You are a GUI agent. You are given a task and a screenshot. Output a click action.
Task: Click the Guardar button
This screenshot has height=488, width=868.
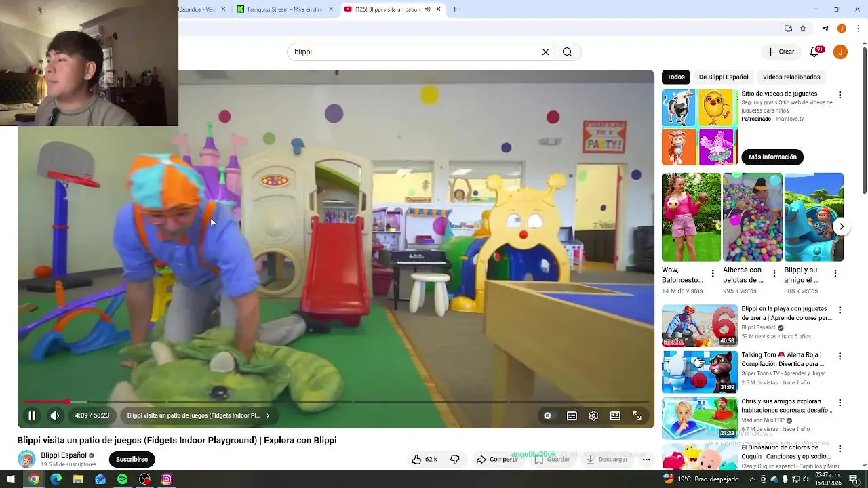pyautogui.click(x=553, y=459)
